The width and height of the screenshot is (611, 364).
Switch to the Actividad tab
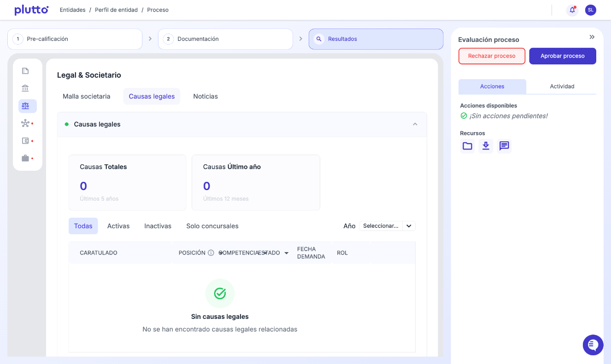point(562,87)
